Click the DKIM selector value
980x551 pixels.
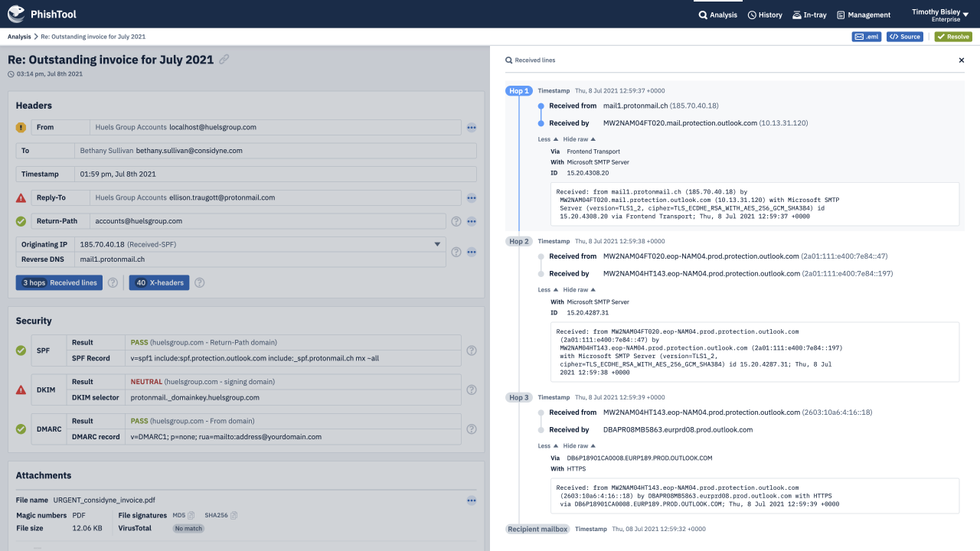[195, 398]
